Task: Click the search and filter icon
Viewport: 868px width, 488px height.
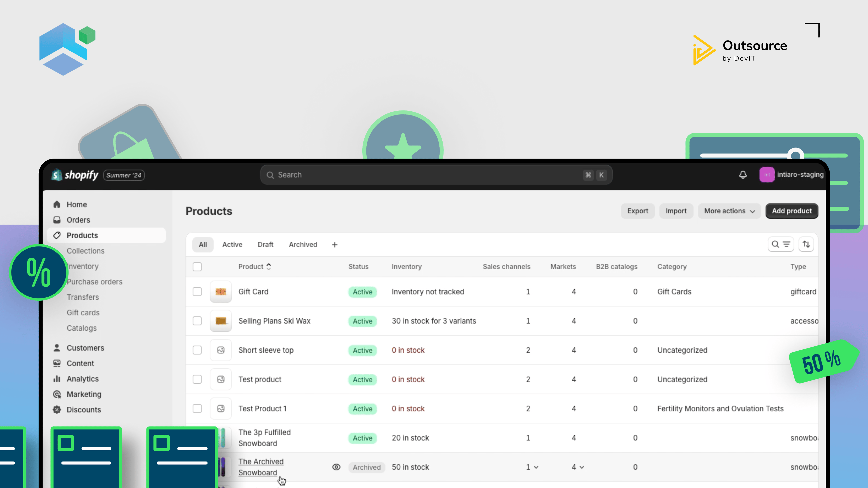Action: click(781, 244)
